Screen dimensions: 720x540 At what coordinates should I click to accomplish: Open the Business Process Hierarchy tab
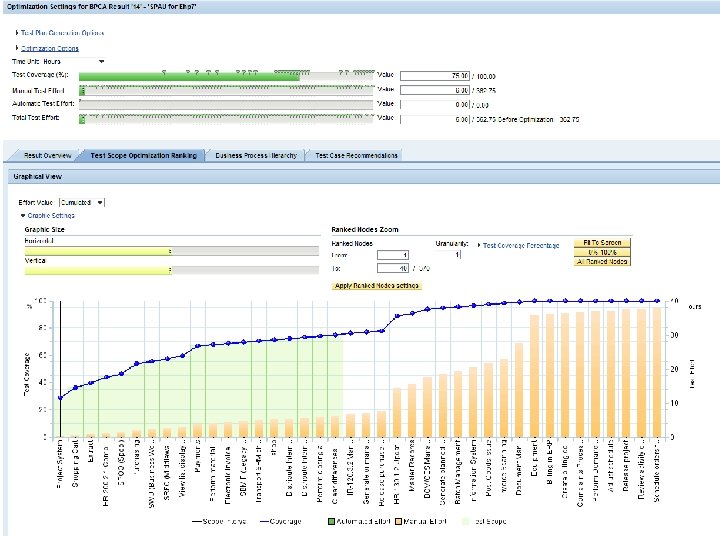[256, 156]
